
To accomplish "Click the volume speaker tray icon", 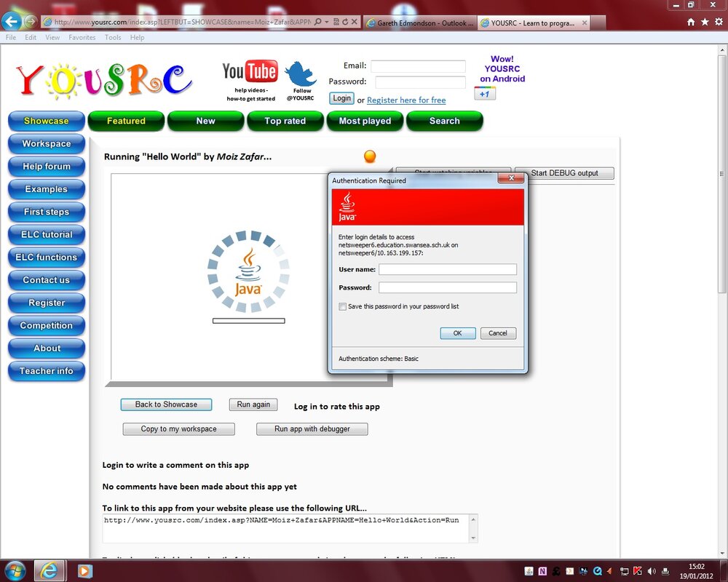I will [652, 571].
